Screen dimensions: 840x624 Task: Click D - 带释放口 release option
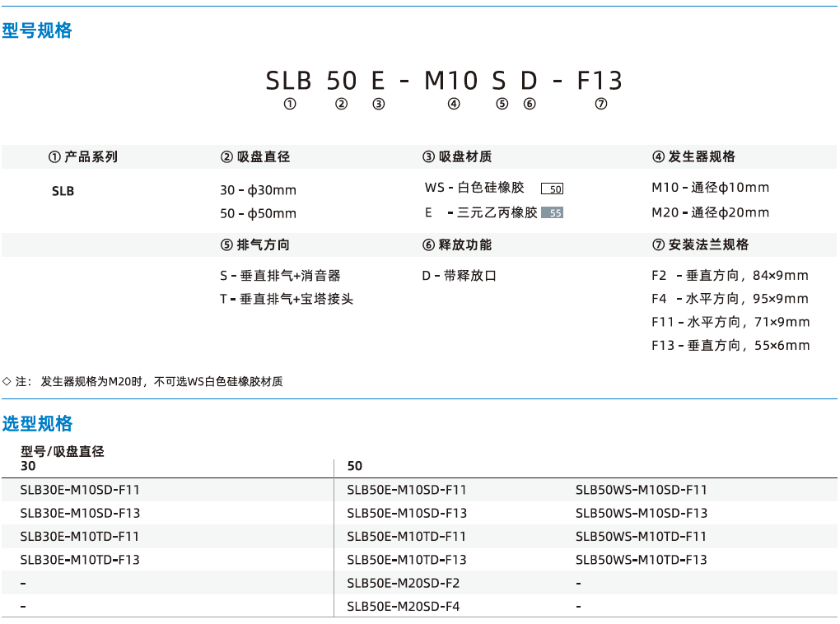tap(460, 276)
